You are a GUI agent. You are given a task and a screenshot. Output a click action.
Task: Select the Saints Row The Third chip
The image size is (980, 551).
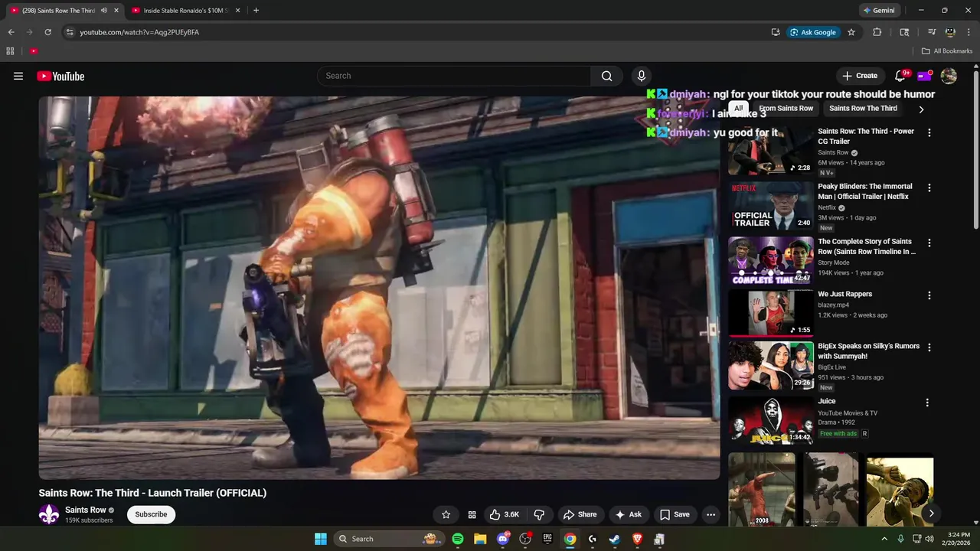click(863, 109)
